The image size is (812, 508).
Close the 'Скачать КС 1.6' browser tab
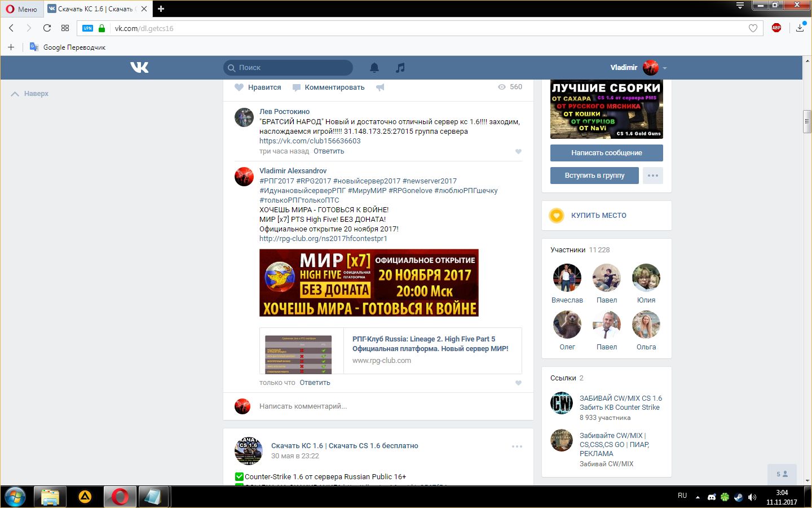click(x=144, y=9)
